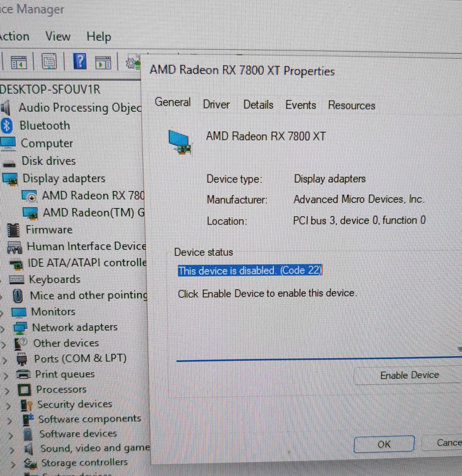Click the Mice and other pointing icon
Screen dimensions: 462x476
click(x=18, y=296)
